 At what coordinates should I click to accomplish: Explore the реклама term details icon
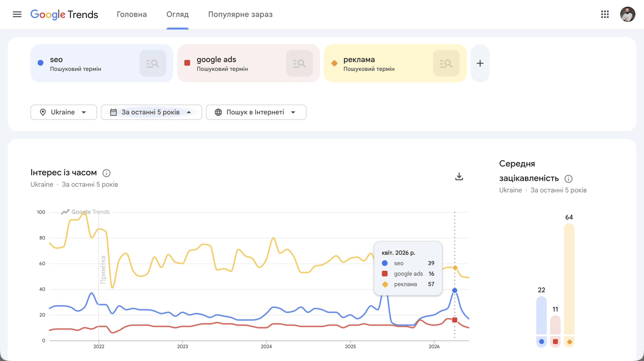point(446,63)
